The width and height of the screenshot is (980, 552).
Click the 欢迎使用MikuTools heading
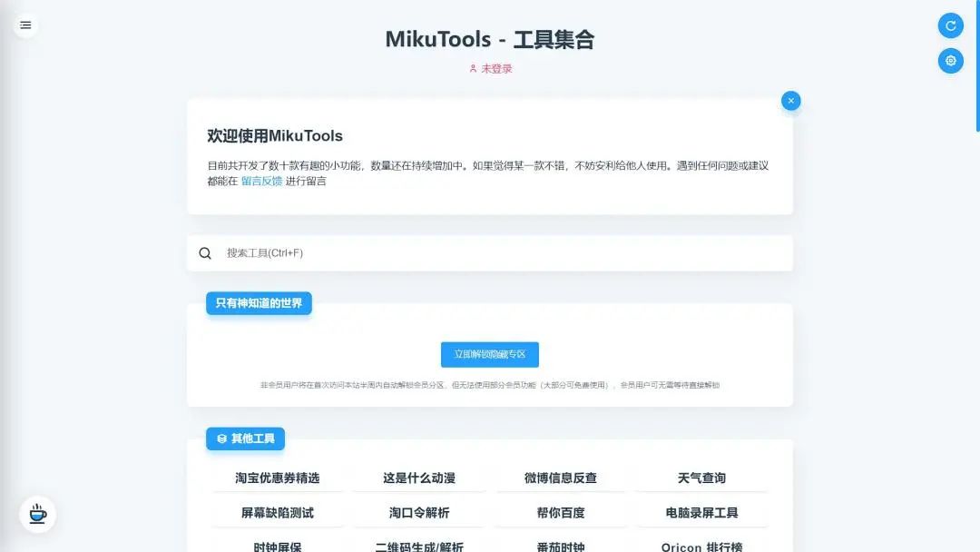[275, 135]
